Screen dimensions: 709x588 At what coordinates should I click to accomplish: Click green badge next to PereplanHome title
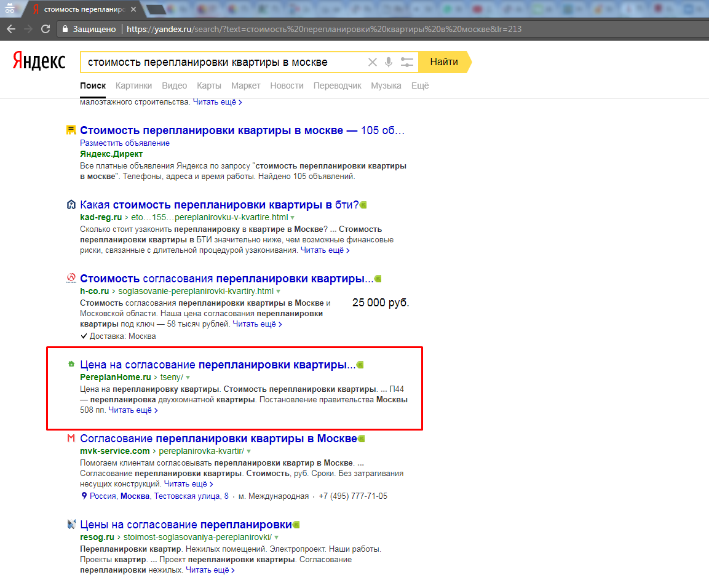pyautogui.click(x=360, y=365)
